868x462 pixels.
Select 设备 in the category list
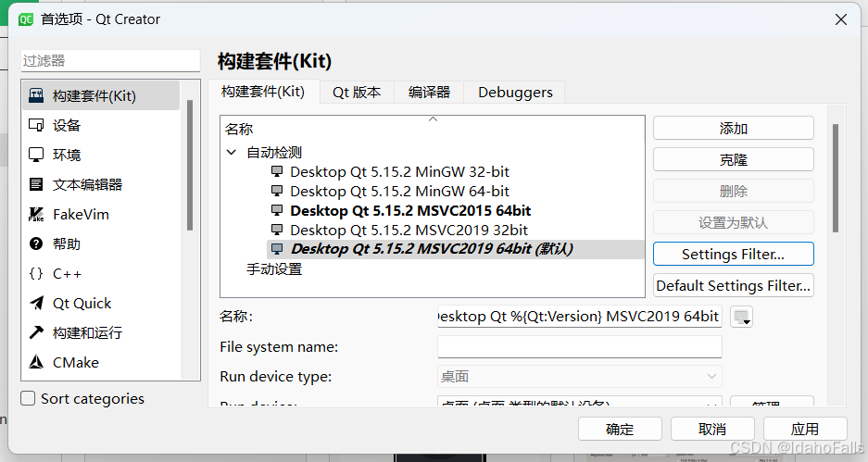[x=101, y=125]
